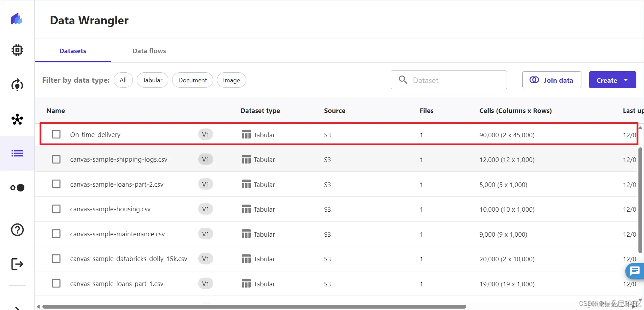Click the 12,000 (12 x 1,000) cell
Viewport: 644px width, 310px height.
coord(507,160)
